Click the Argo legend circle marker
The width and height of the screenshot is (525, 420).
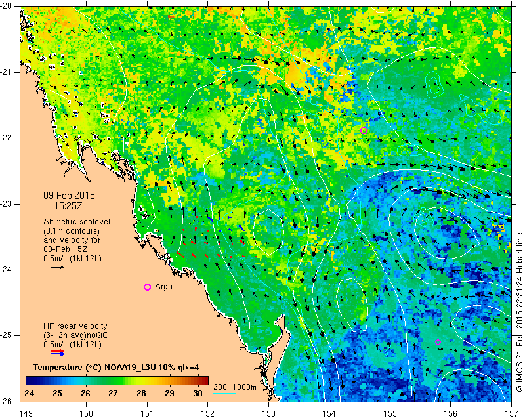point(147,287)
